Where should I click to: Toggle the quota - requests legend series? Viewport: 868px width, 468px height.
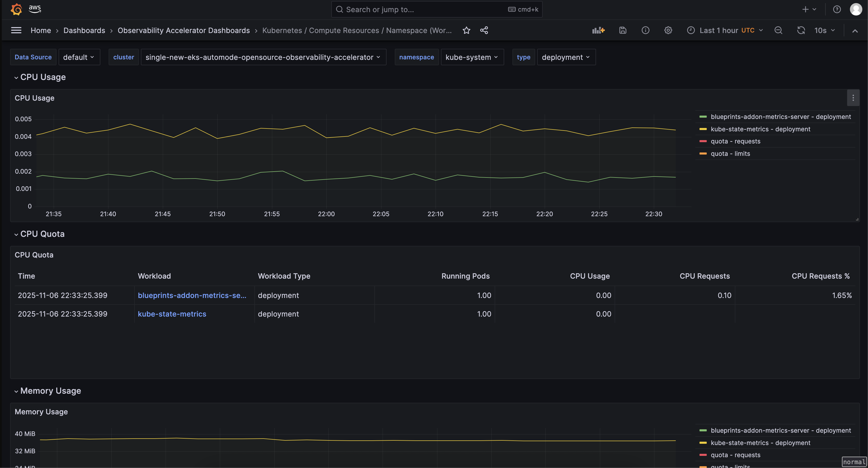click(x=735, y=141)
